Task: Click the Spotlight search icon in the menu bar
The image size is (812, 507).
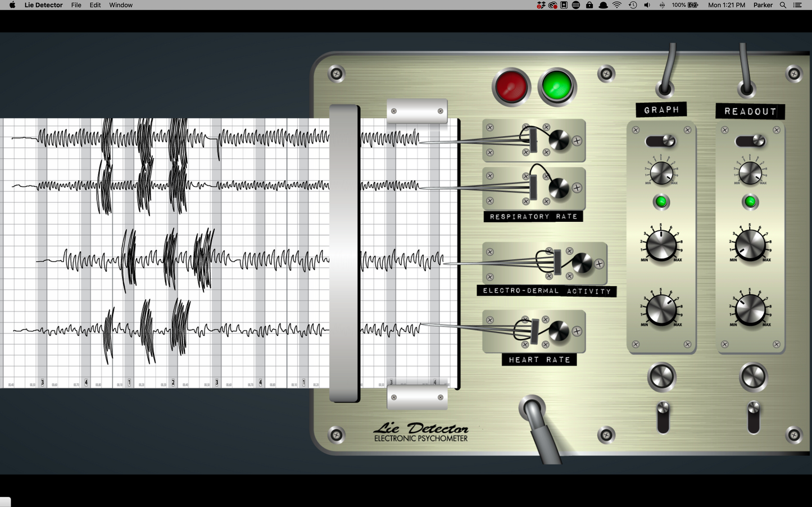Action: point(782,5)
